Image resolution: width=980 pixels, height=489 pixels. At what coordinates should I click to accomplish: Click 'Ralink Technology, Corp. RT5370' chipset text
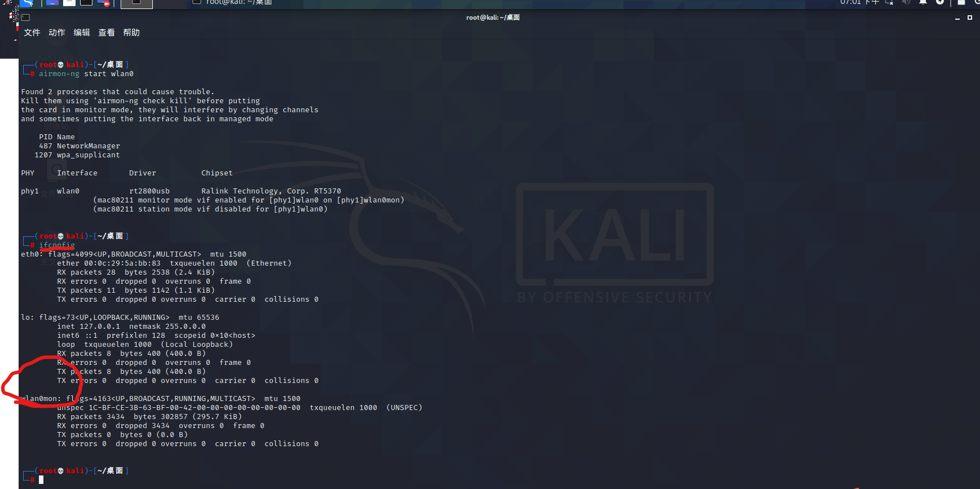point(271,191)
